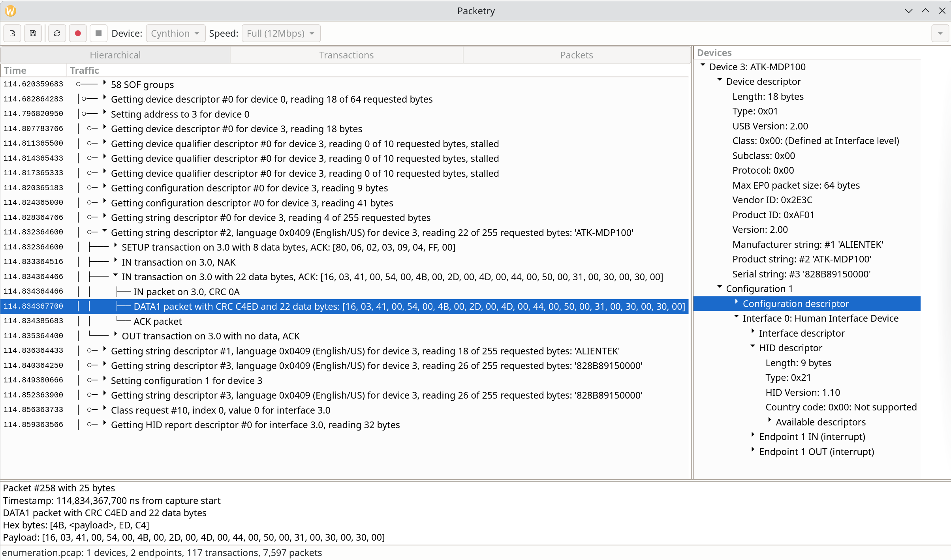The image size is (951, 560).
Task: Open the Speed dropdown showing Full (12Mbps)
Action: [281, 34]
